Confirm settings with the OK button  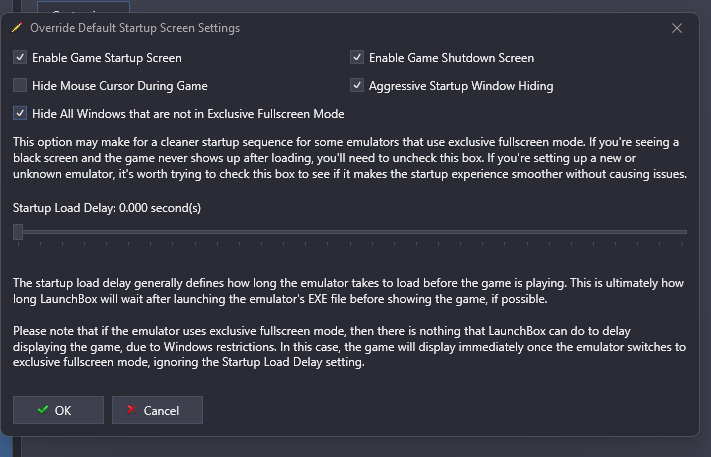click(58, 410)
